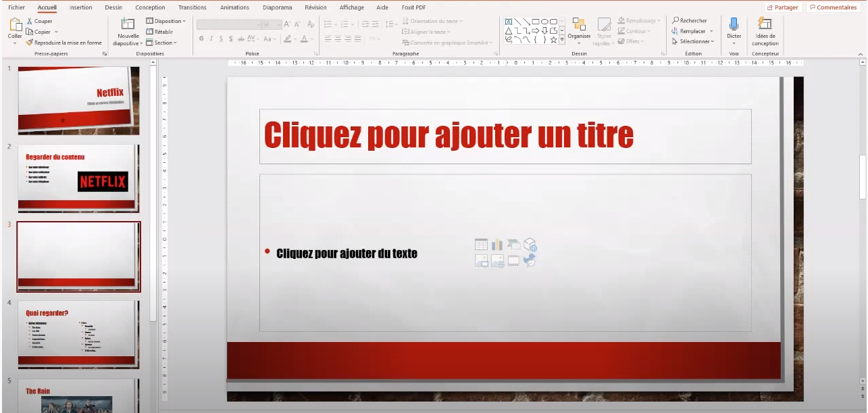Add a Nouvelle diapositive
This screenshot has width=868, height=413.
coord(128,32)
